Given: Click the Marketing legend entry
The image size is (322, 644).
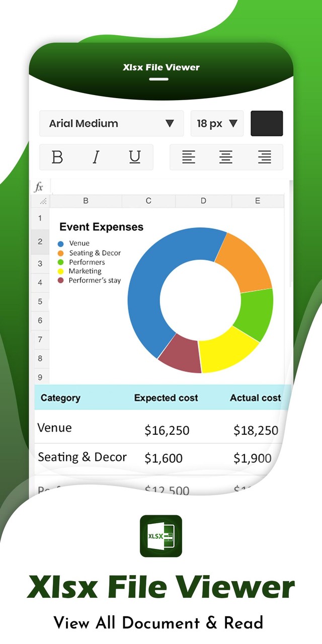Looking at the screenshot, I should coord(85,271).
